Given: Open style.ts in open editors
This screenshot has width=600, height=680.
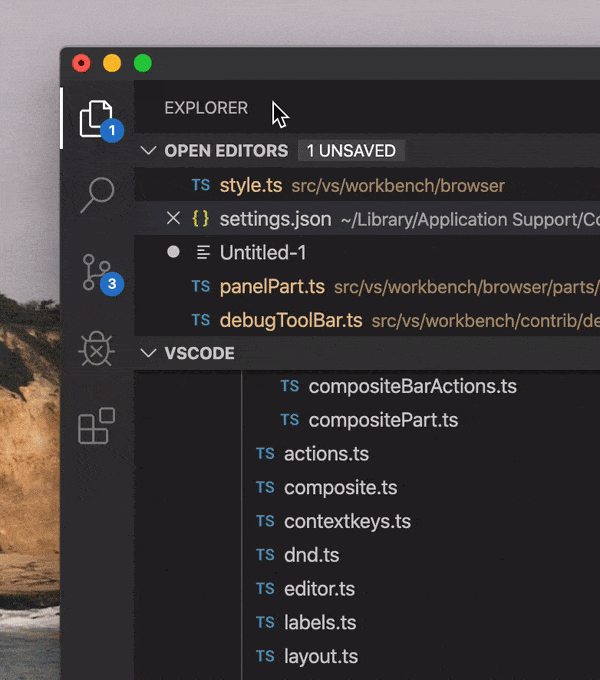Looking at the screenshot, I should coord(251,185).
